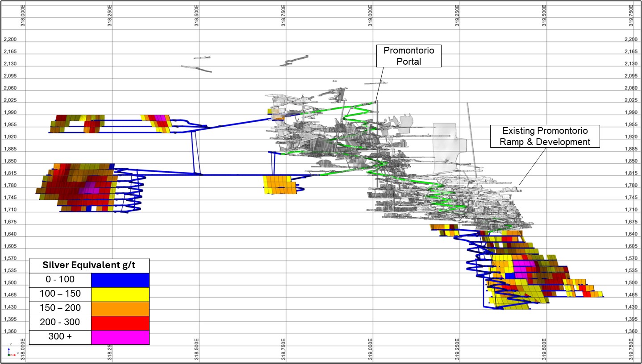Select the 300 + legend range text
The image size is (642, 364).
[x=60, y=337]
